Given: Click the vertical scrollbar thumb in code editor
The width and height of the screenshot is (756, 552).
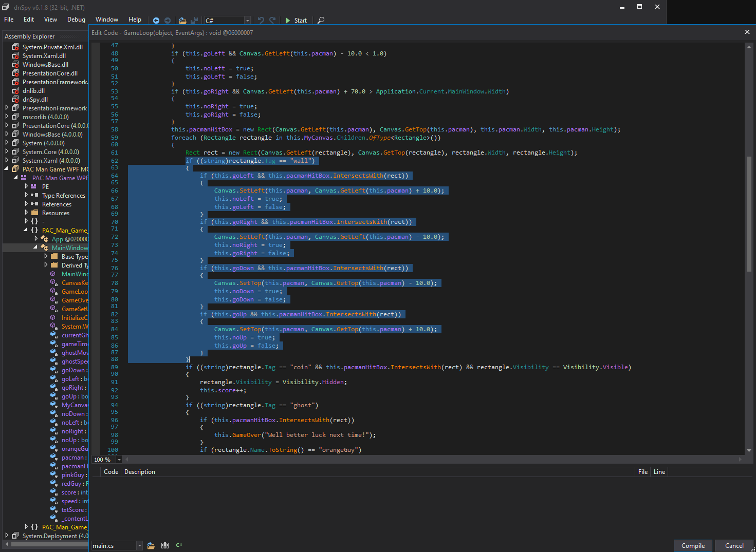Looking at the screenshot, I should (749, 213).
